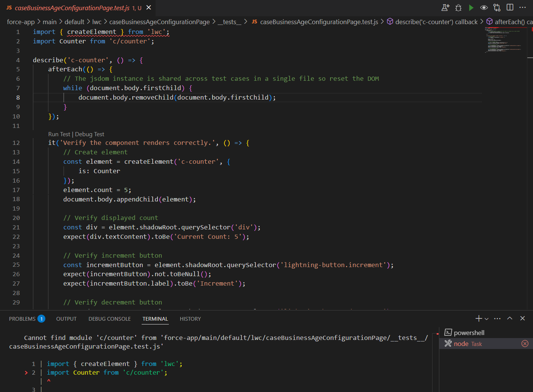Click the minimap code overview
533x392 pixels.
click(503, 40)
